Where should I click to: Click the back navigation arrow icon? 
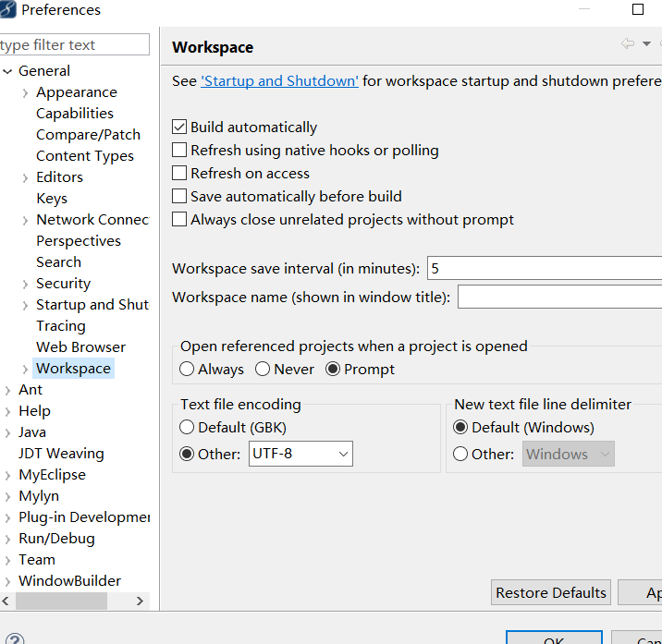[x=628, y=43]
